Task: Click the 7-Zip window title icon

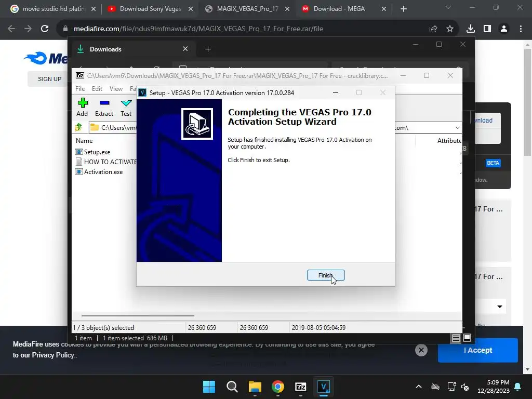Action: (80, 75)
